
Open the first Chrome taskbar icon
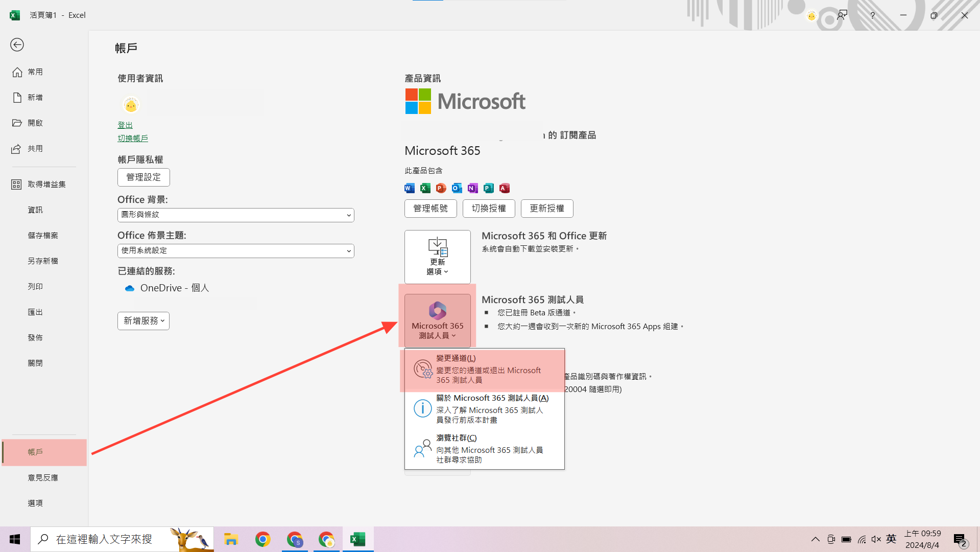263,539
